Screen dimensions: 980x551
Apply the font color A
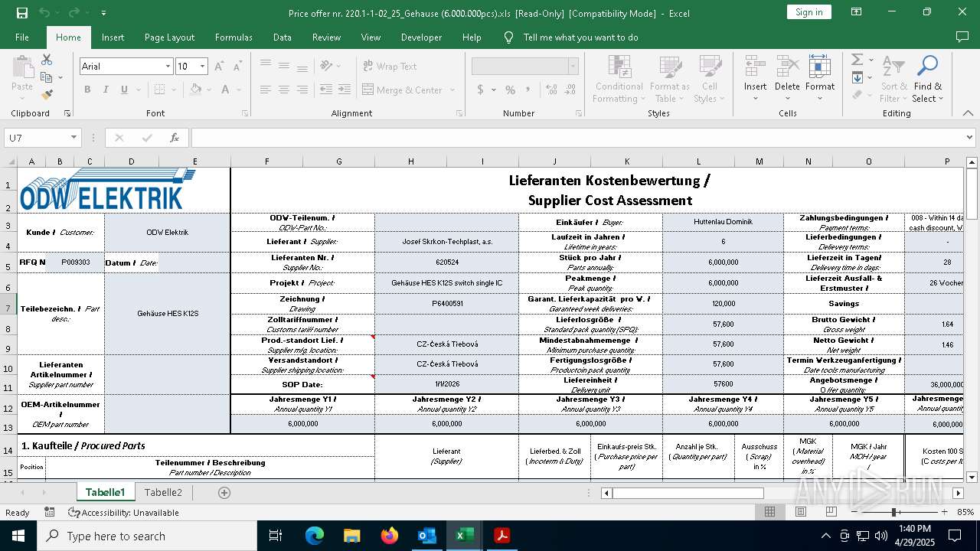point(226,90)
